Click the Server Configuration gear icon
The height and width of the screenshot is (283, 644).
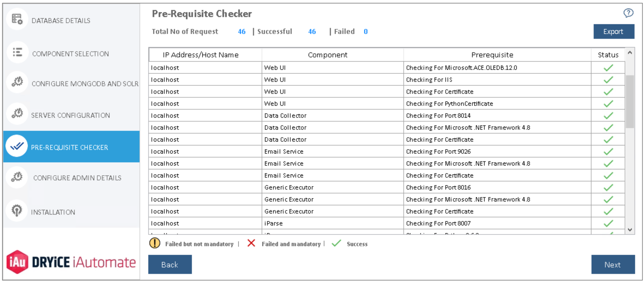tap(17, 114)
